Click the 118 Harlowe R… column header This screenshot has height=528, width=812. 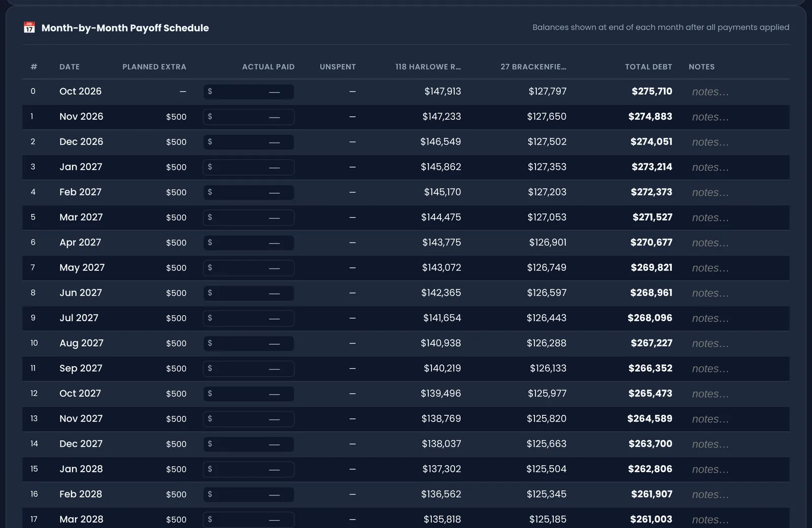pos(428,67)
